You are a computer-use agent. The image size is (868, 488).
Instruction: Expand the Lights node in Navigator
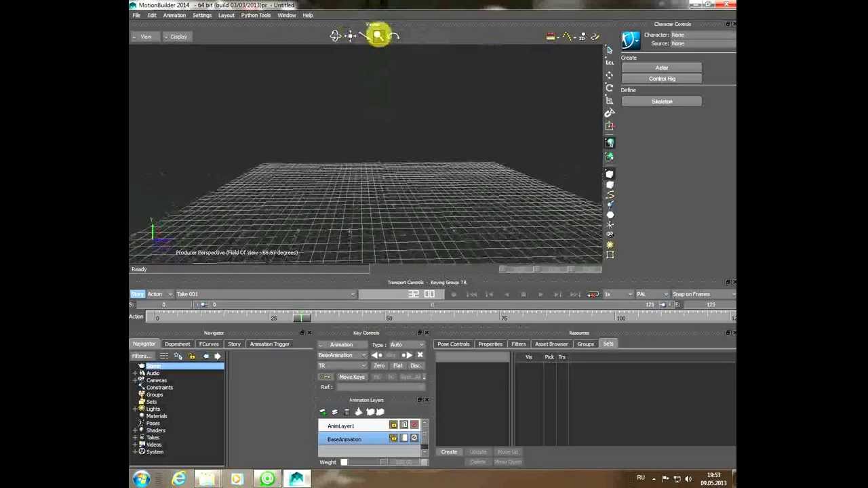tap(135, 409)
